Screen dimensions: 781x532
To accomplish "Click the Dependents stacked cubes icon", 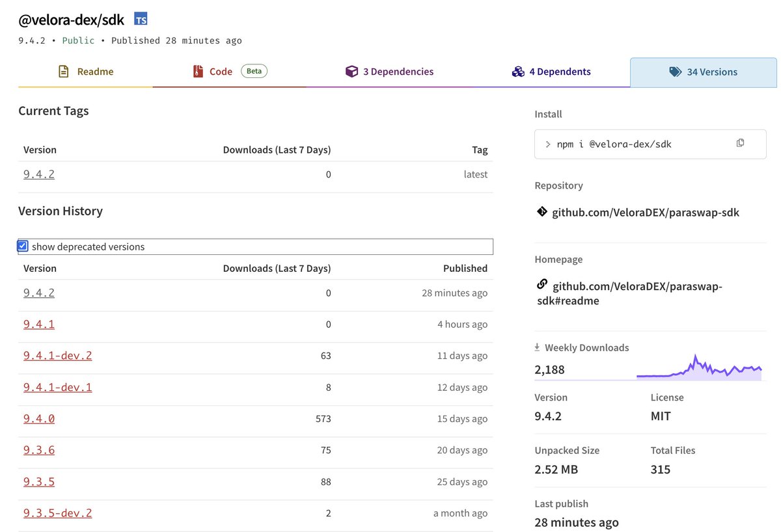I will point(518,72).
